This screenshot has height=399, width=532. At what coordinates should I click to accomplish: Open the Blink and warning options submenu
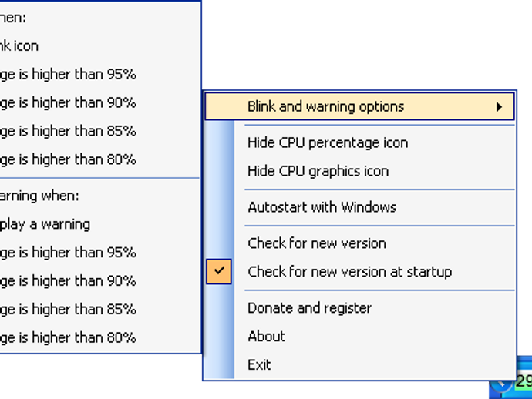pos(325,107)
